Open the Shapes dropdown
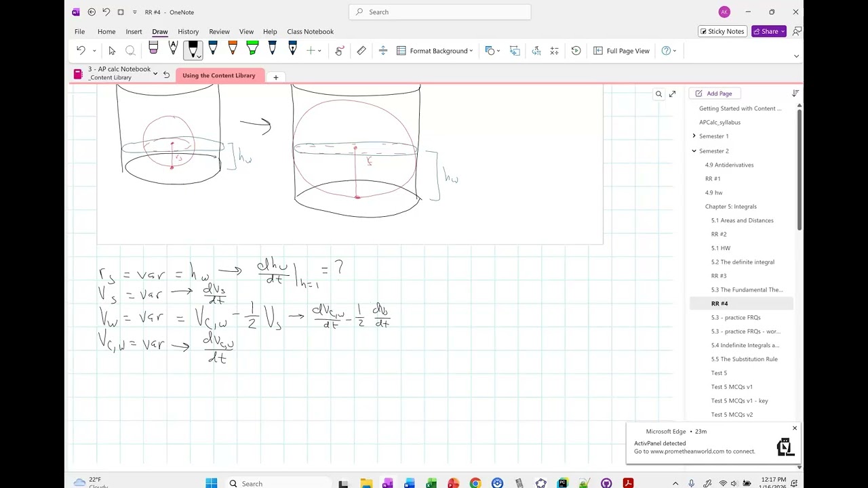The height and width of the screenshot is (488, 868). 492,51
